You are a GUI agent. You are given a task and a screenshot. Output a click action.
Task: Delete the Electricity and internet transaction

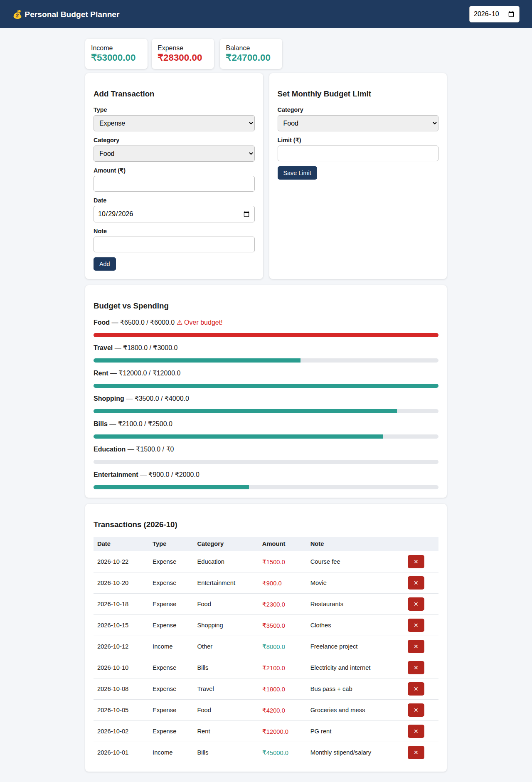[416, 668]
